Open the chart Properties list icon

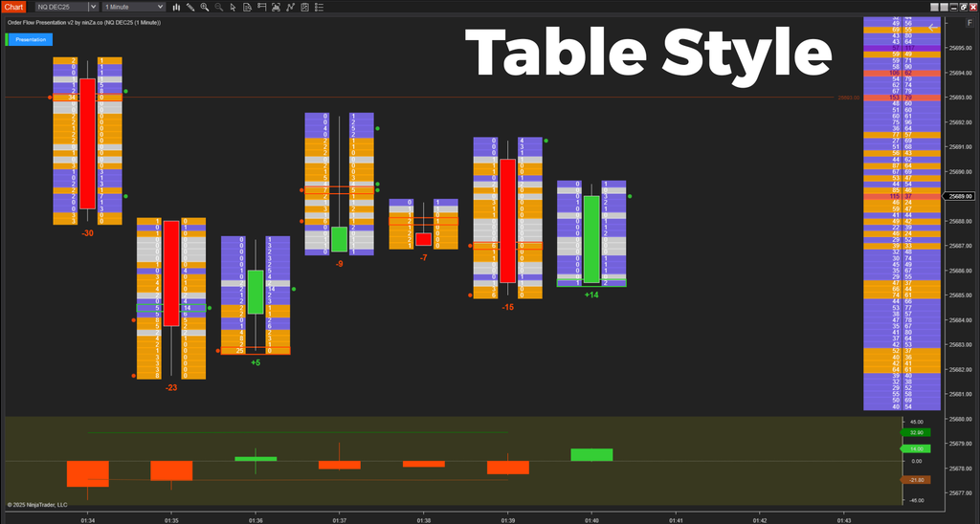tap(319, 7)
